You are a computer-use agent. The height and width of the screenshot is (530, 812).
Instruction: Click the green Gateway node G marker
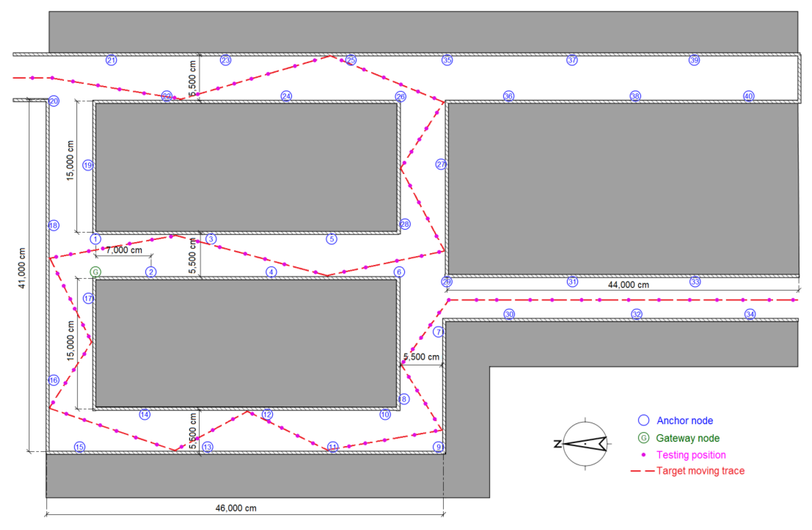pos(95,272)
